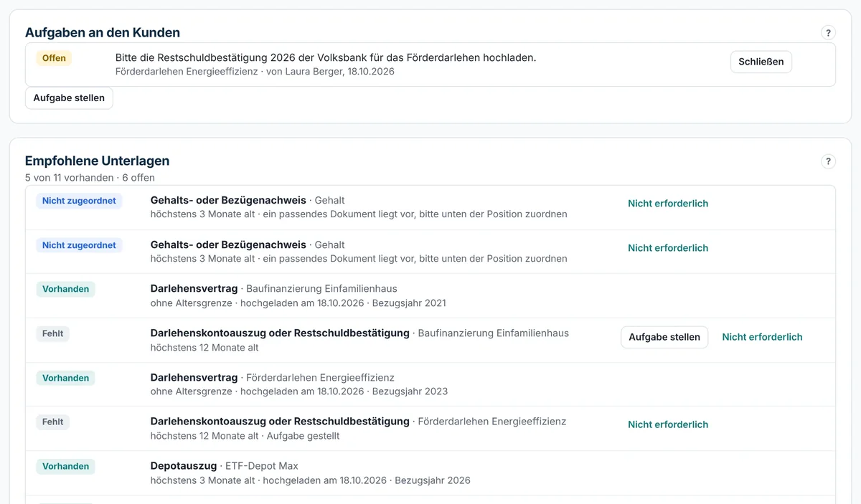Image resolution: width=861 pixels, height=504 pixels.
Task: Click detail line with Bezugsjahr 2023
Action: click(x=298, y=391)
